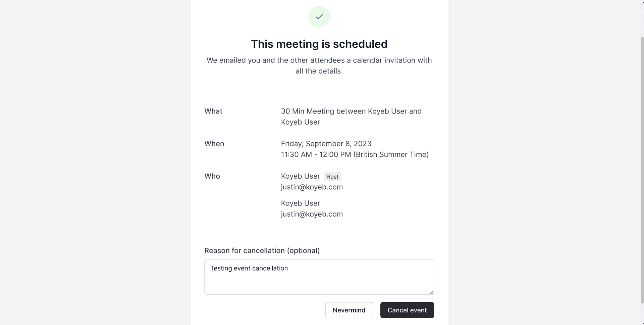Click the Nevermind button
The image size is (644, 325).
(x=349, y=310)
